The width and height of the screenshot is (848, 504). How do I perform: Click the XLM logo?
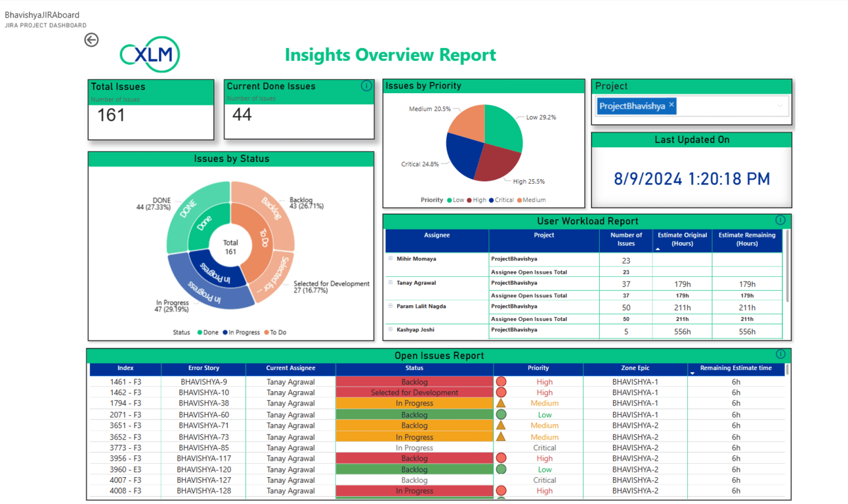pos(150,55)
